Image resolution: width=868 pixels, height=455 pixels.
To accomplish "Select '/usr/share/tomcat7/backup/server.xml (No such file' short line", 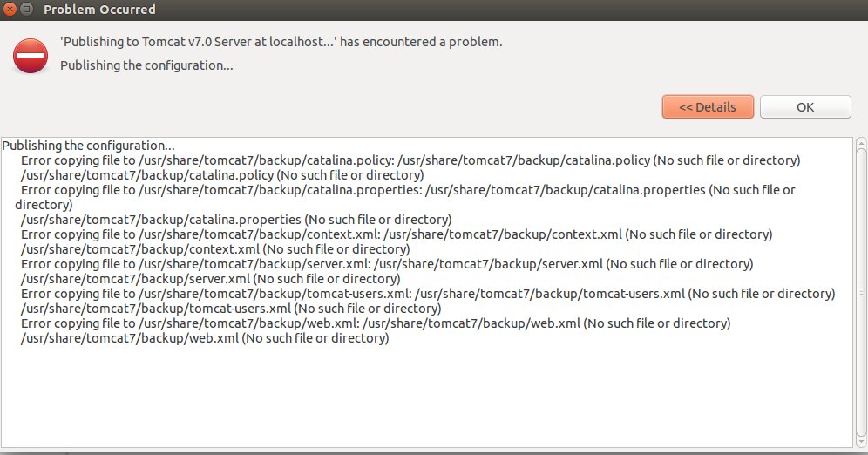I will coord(210,279).
